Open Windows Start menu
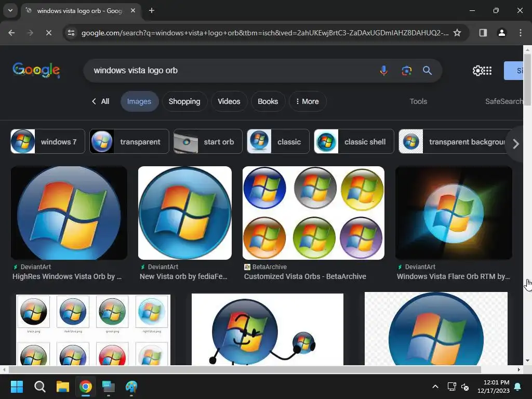The width and height of the screenshot is (532, 399). pyautogui.click(x=17, y=387)
